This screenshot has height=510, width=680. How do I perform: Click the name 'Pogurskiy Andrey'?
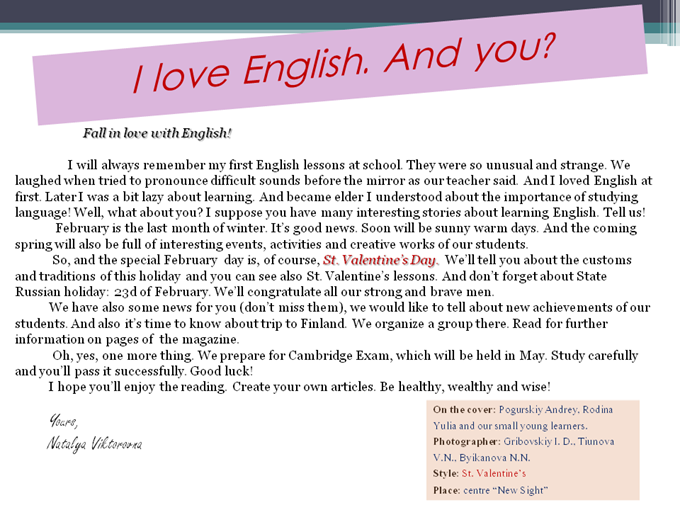(x=538, y=409)
